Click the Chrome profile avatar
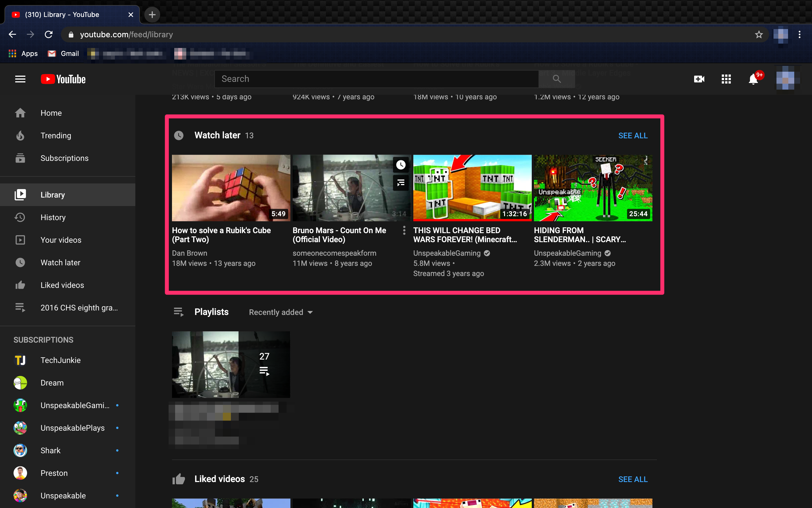 click(x=780, y=34)
